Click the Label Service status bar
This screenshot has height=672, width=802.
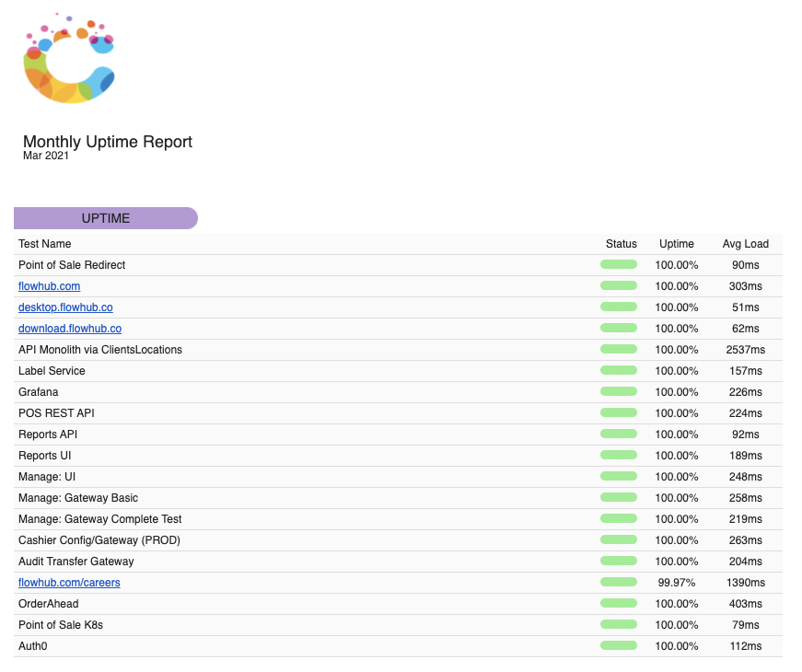(618, 370)
